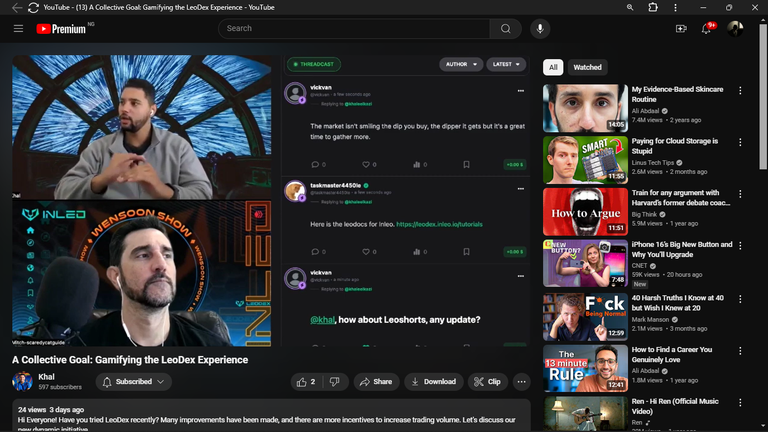Screen dimensions: 768x432
Task: Open more actions under the video
Action: coord(522,382)
